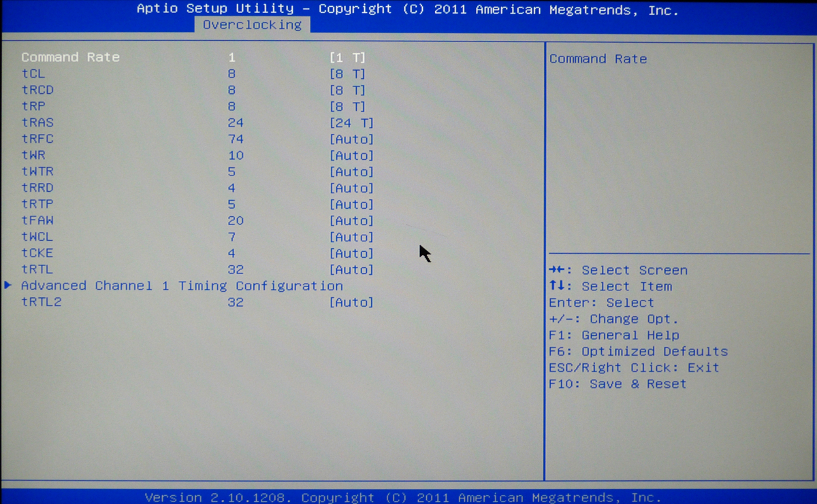Change the tCL [8 T] value
Viewport: 817px width, 504px height.
tap(347, 74)
